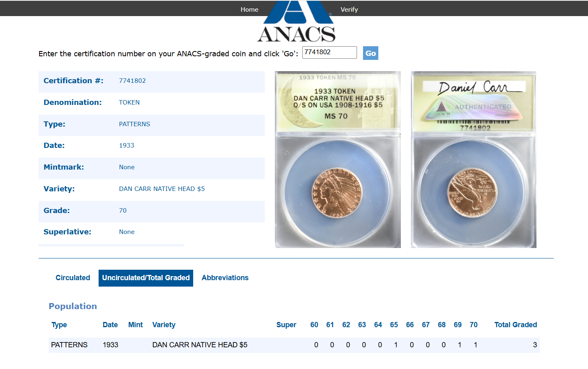Viewport: 588px width, 369px height.
Task: Switch to the Circulated tab
Action: 73,278
